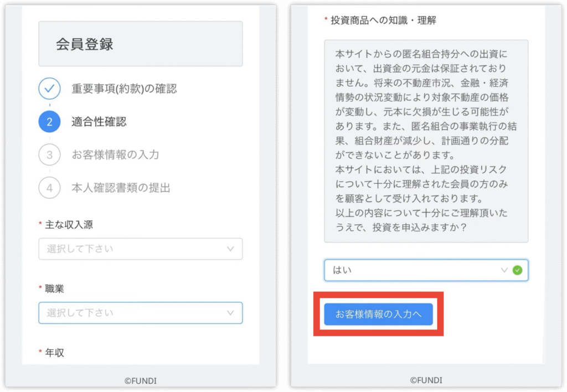Click the 投資商品への知識・理解 label

point(383,20)
